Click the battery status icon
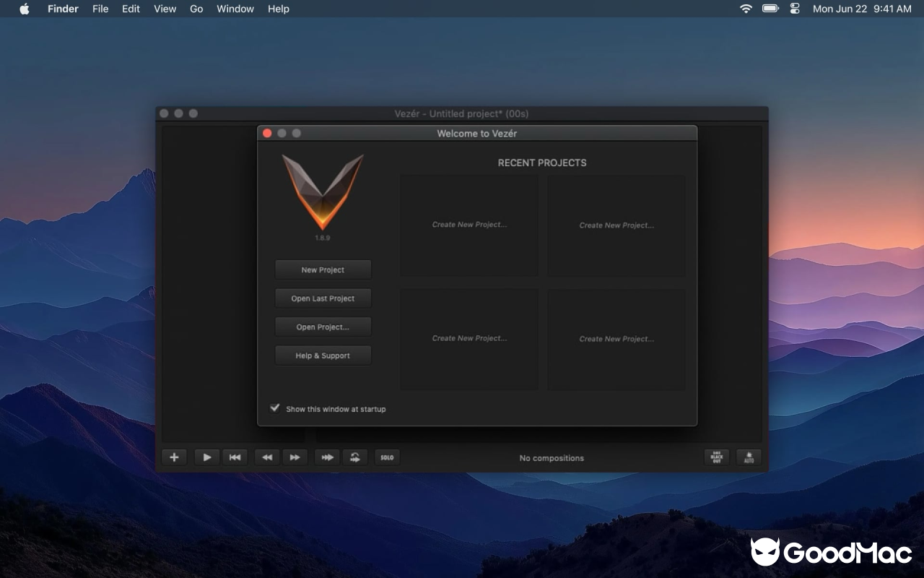 tap(770, 9)
